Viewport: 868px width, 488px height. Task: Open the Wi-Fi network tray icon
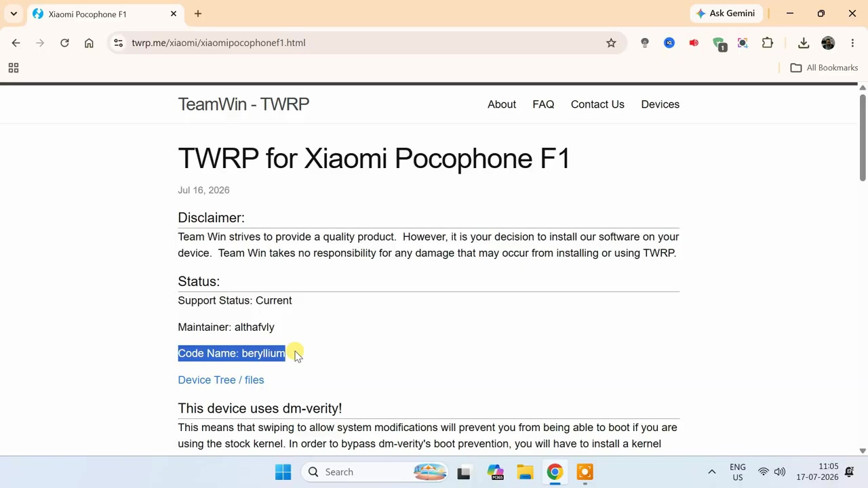pos(764,472)
